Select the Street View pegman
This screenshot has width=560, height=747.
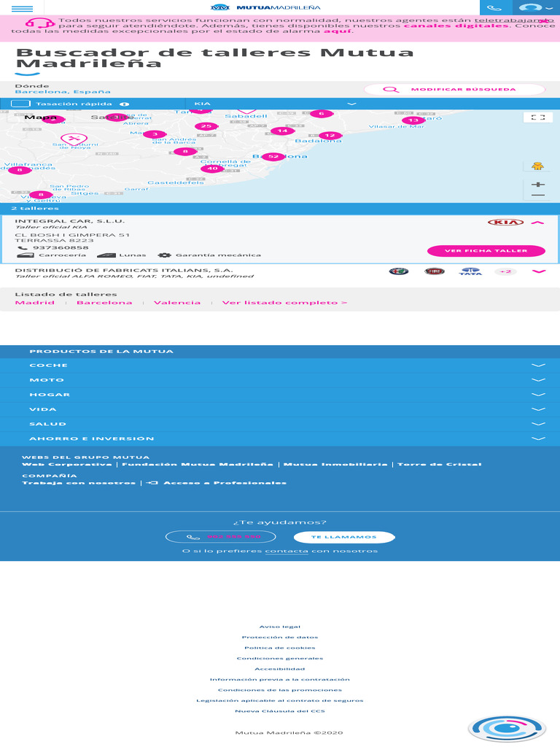(538, 166)
